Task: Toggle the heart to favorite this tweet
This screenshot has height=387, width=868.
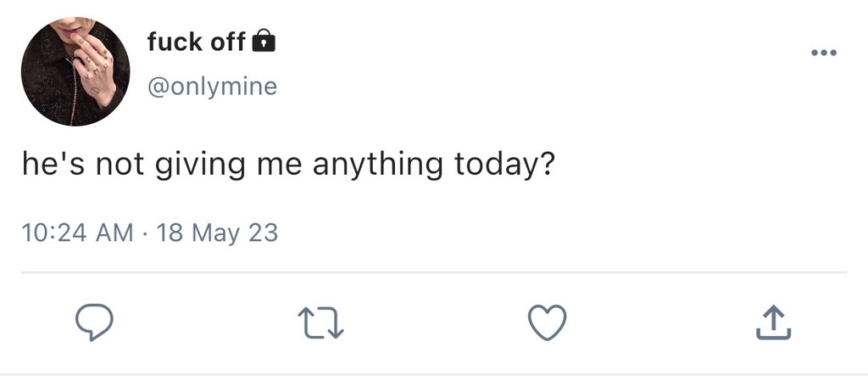Action: (x=547, y=322)
